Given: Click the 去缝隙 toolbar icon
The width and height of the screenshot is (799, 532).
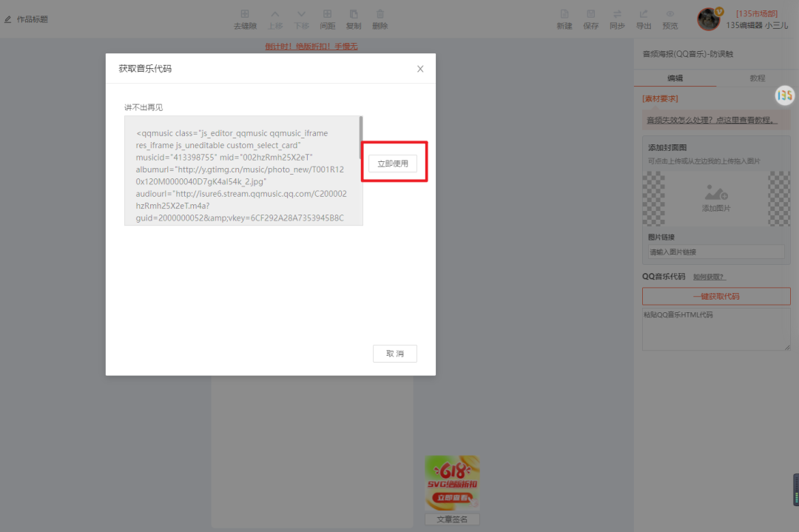Looking at the screenshot, I should click(x=245, y=19).
